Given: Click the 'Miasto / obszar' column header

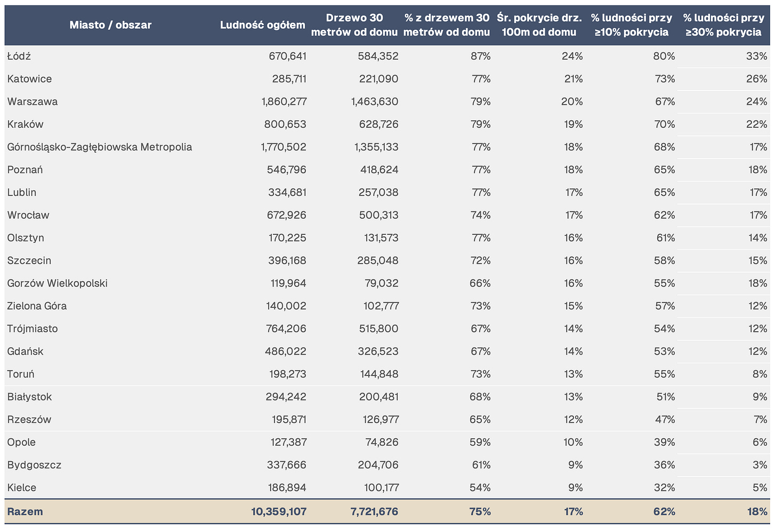Looking at the screenshot, I should click(110, 25).
